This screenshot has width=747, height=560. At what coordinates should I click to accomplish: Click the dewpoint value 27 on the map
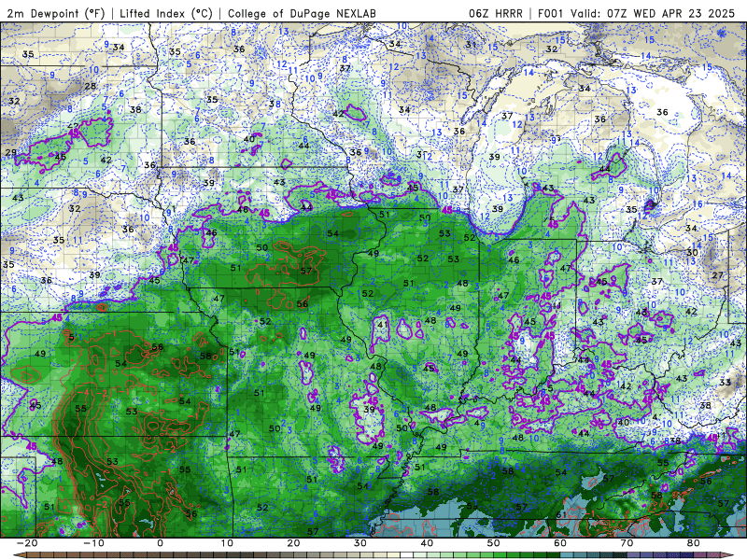717,275
